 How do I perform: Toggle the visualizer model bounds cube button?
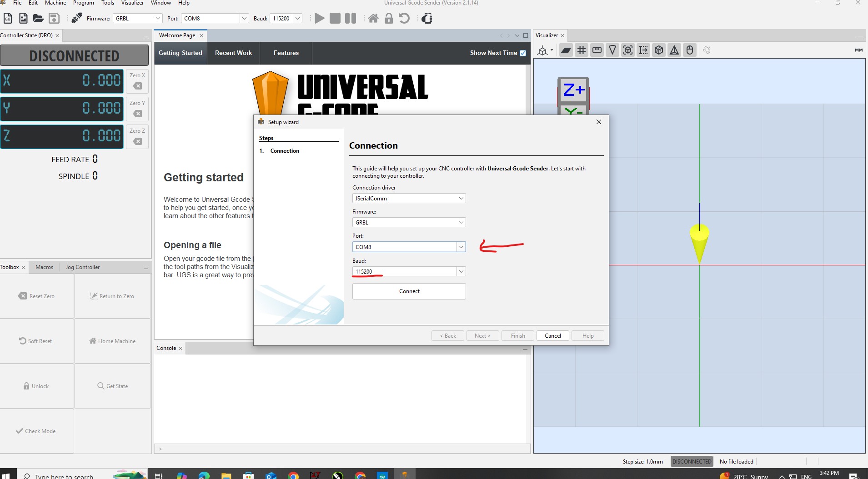tap(628, 50)
